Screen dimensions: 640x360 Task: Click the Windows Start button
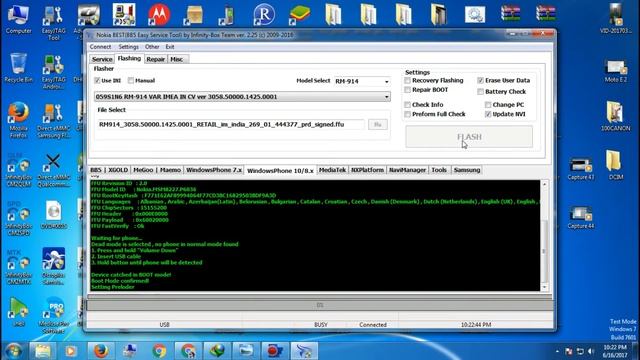click(13, 351)
